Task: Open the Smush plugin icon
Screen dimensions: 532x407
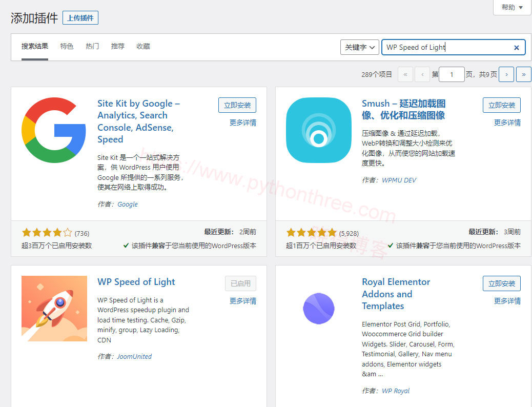Action: pos(319,130)
